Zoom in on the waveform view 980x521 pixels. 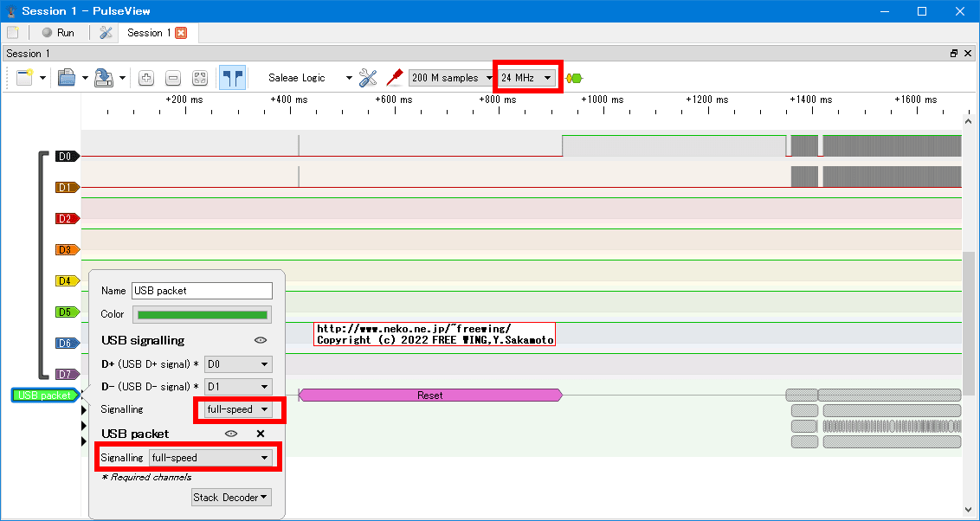click(146, 78)
